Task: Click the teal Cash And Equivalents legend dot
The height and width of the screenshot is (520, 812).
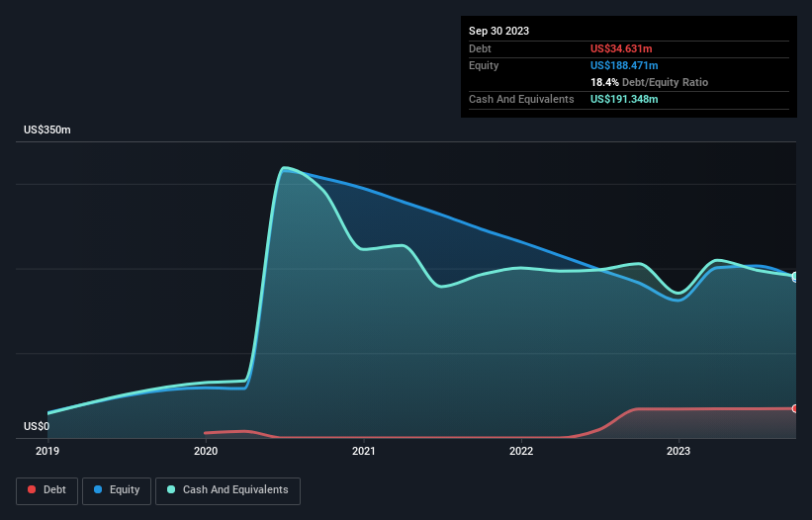Action: coord(171,489)
